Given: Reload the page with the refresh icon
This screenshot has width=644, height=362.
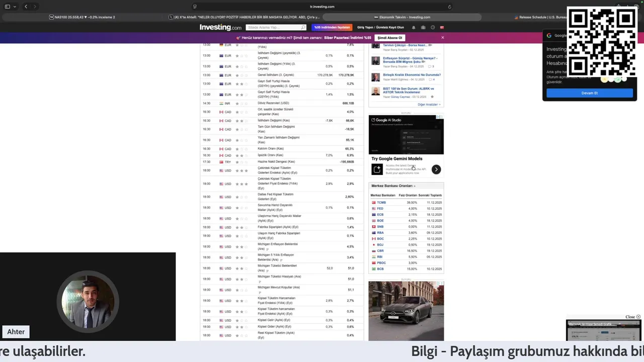Looking at the screenshot, I should (449, 7).
